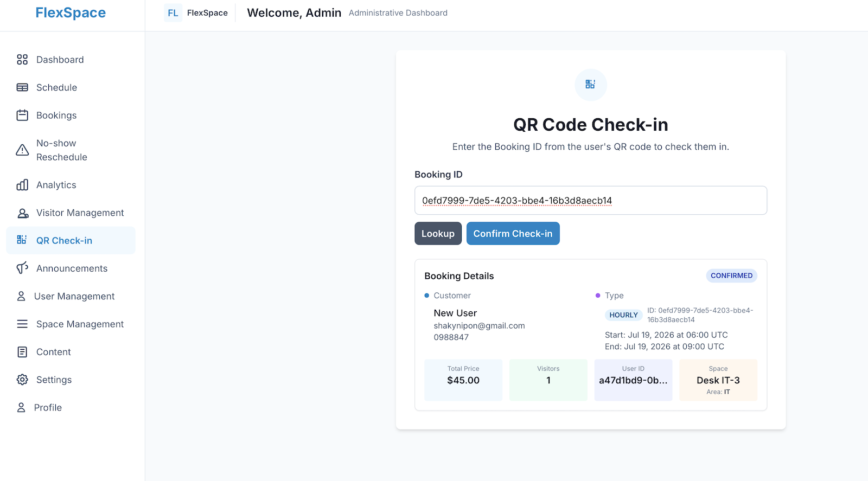Click the Visitors count card
Screen dimensions: 868x481
click(x=548, y=380)
